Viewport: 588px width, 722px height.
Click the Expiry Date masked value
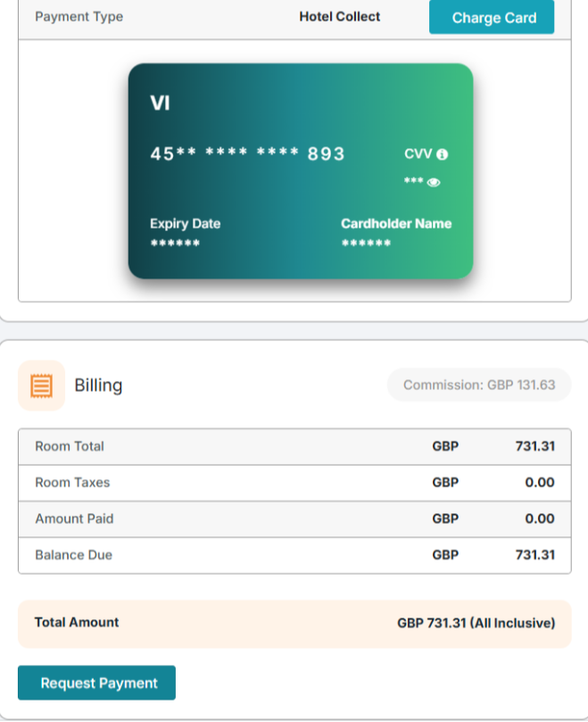coord(175,244)
